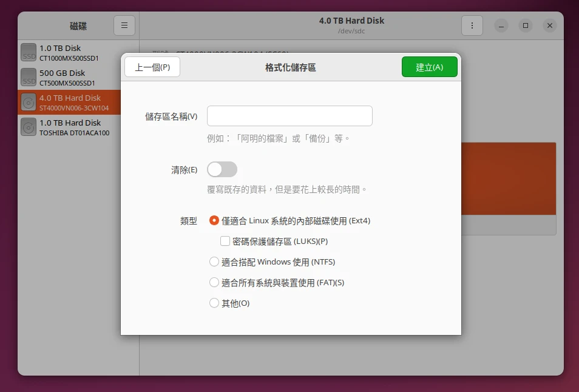Click the 建立 create button
The image size is (579, 392).
pos(429,67)
